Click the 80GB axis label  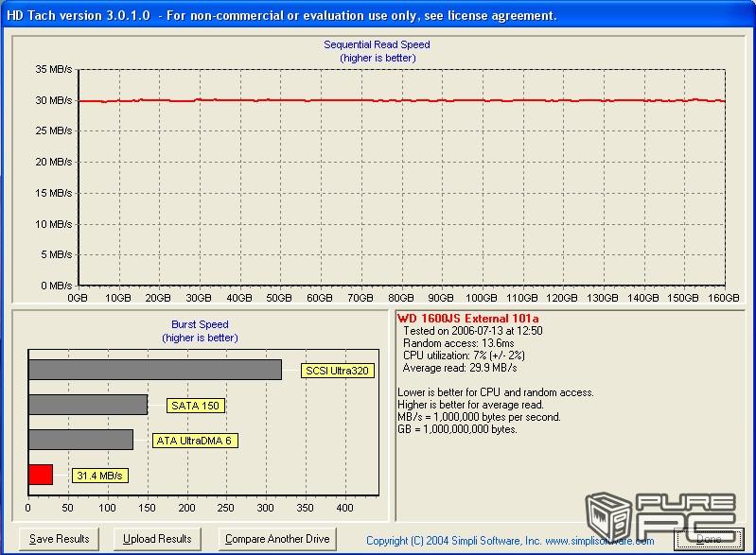(x=400, y=298)
